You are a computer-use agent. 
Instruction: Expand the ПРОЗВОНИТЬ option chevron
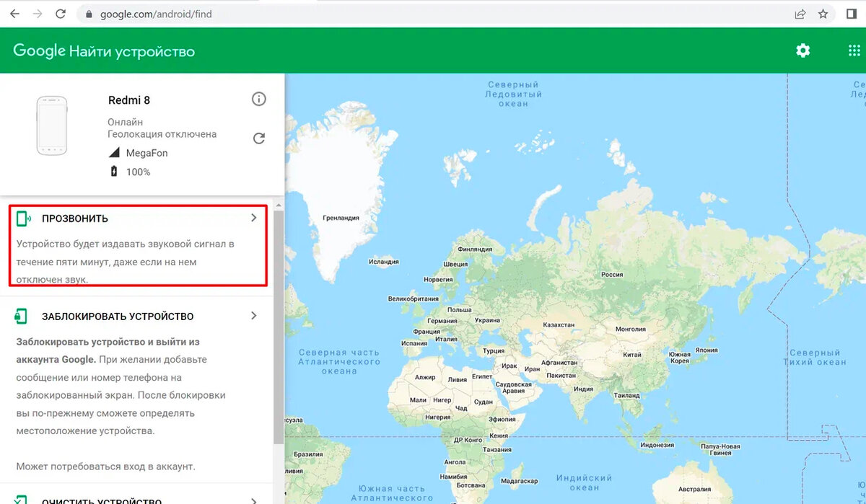(253, 218)
